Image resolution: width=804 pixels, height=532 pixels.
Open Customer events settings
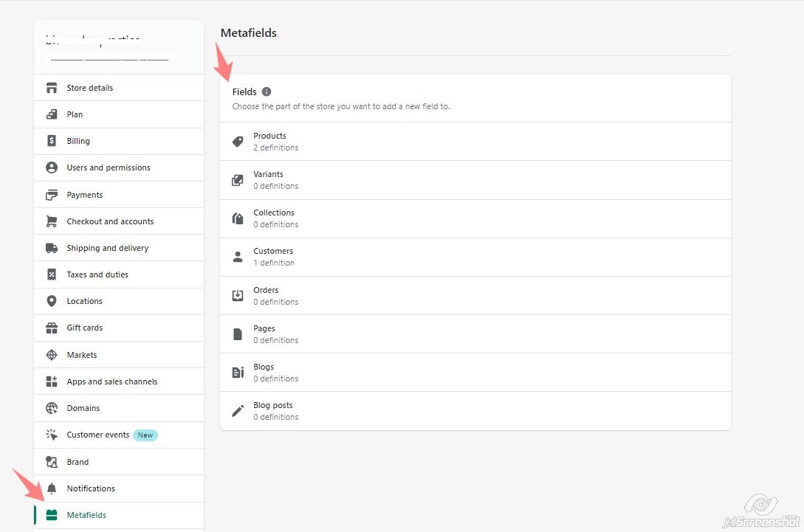(x=97, y=435)
